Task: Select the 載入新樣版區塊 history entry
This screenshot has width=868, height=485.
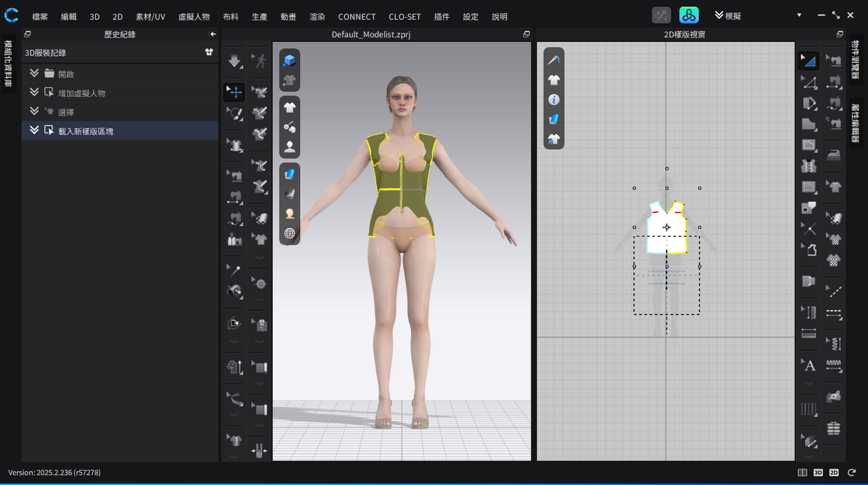Action: coord(86,131)
